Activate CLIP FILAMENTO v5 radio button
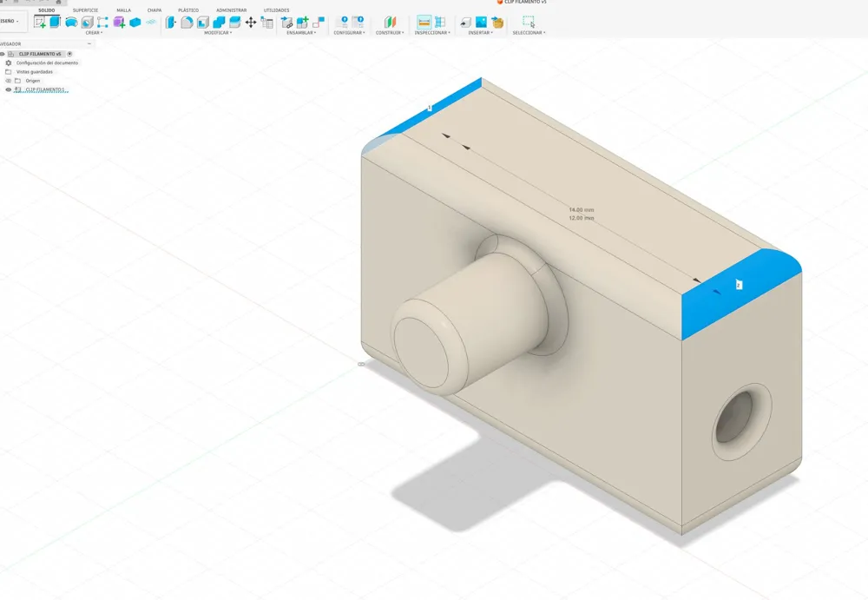868x600 pixels. click(69, 54)
